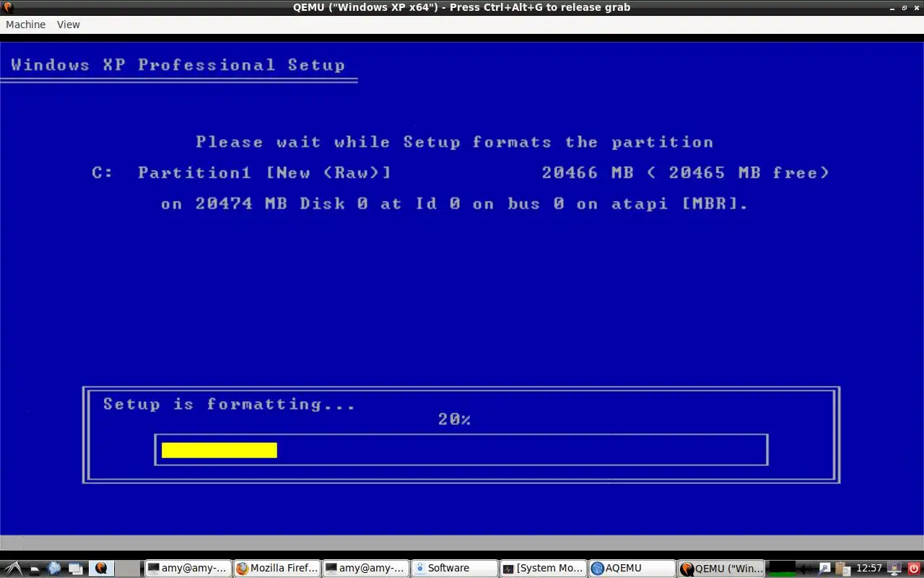Open the clipboard manager tray icon
The height and width of the screenshot is (578, 924).
point(843,569)
